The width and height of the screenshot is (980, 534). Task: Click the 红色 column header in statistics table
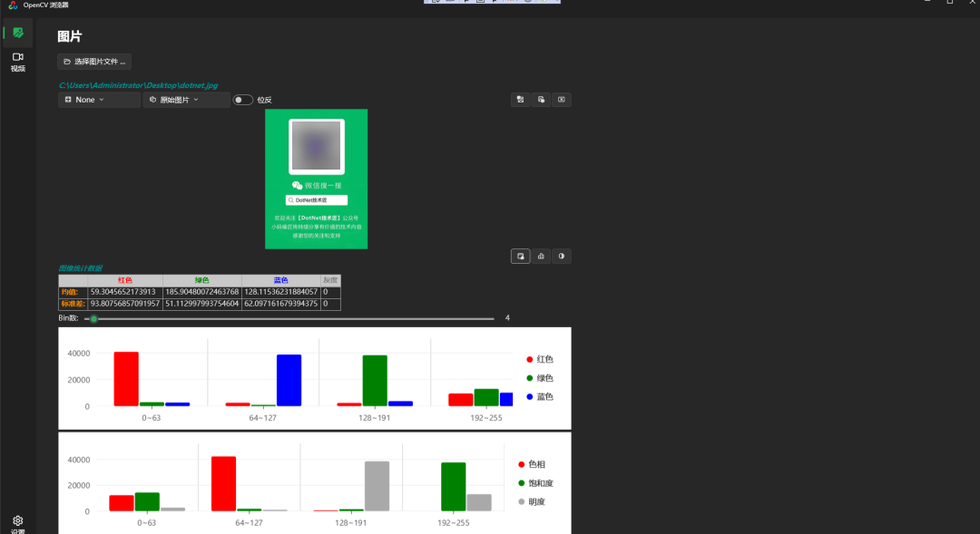pyautogui.click(x=125, y=280)
